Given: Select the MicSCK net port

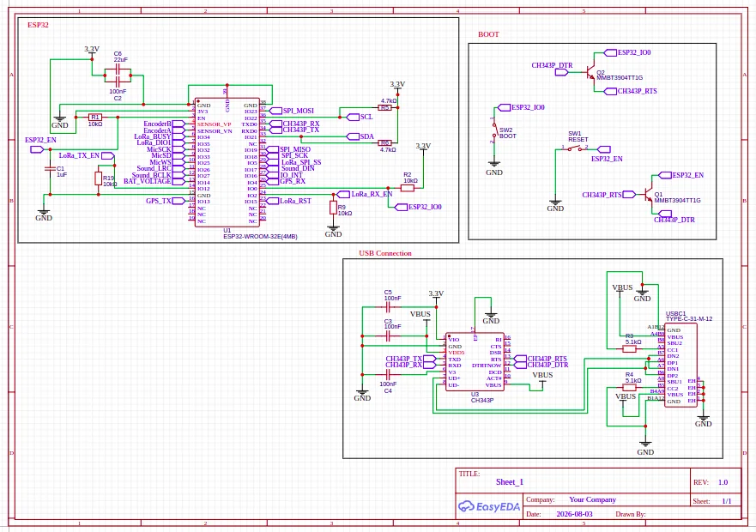Looking at the screenshot, I should (166, 149).
